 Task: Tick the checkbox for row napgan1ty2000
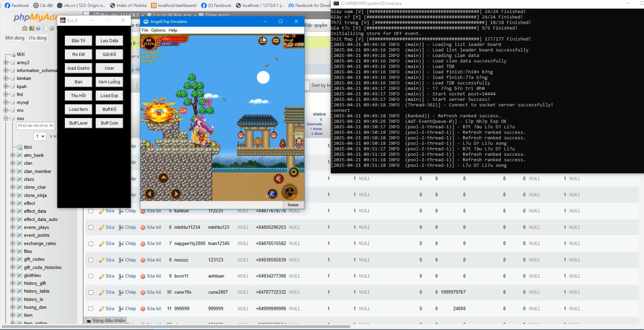coord(91,244)
